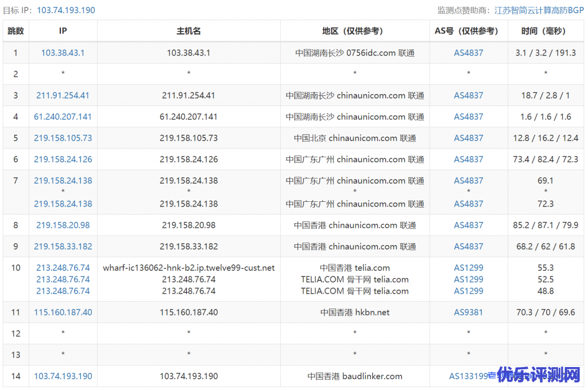
Task: Click the IP address 211.91.254.41
Action: [63, 95]
